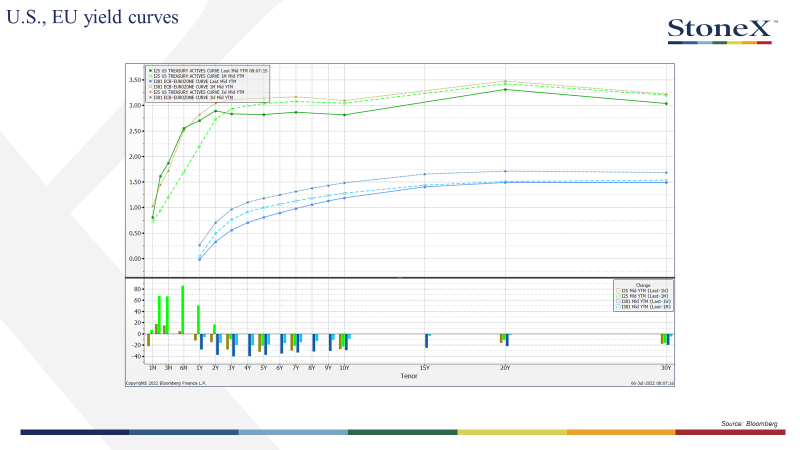The image size is (800, 450).
Task: Click legend entry 'I381 ECB-EUROZONE CURVE 1W Mid YTM'
Action: (193, 97)
